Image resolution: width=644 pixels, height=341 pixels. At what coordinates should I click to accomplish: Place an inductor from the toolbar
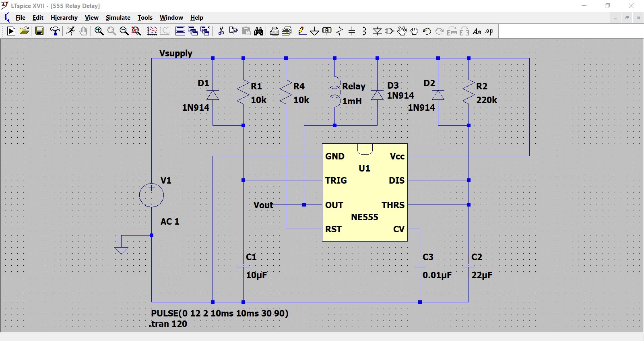click(x=364, y=31)
